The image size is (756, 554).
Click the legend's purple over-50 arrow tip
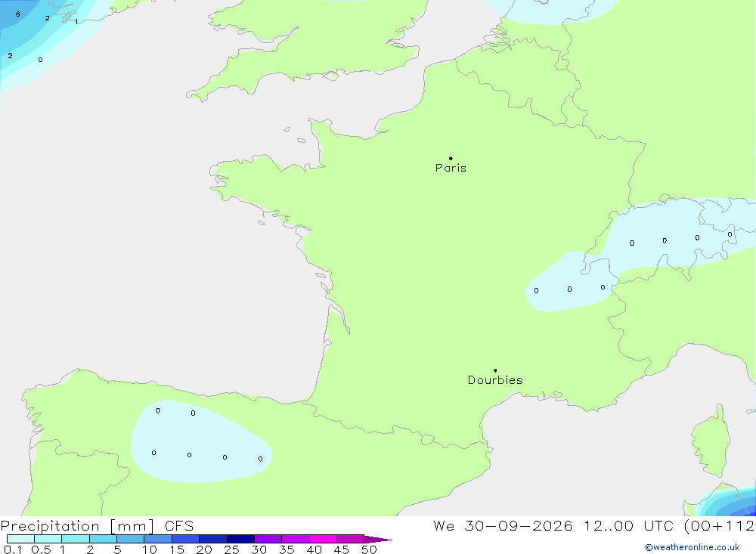pos(379,540)
